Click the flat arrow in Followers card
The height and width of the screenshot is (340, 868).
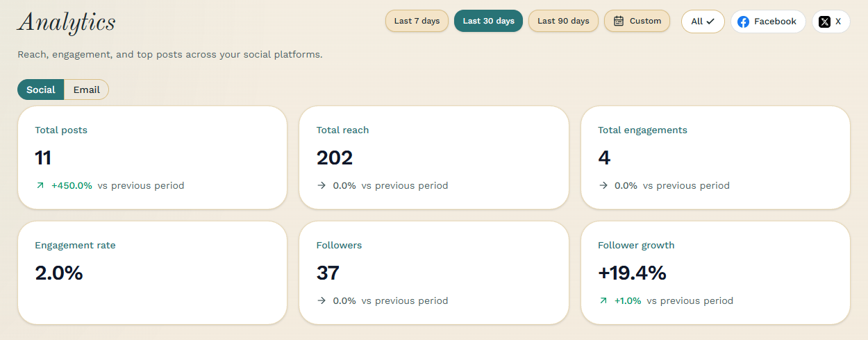click(x=322, y=300)
